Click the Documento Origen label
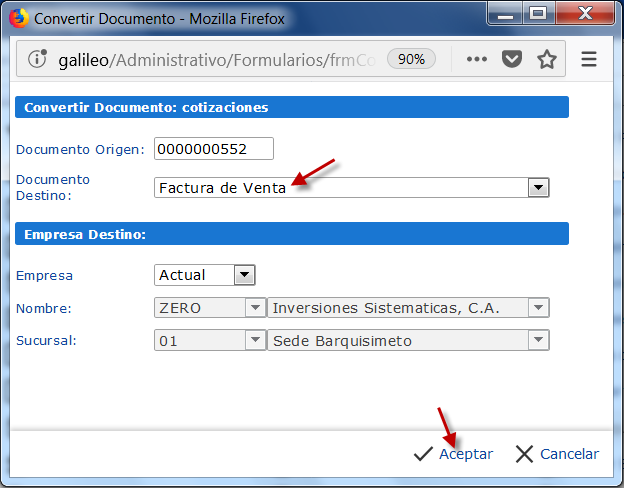This screenshot has height=488, width=624. click(80, 150)
